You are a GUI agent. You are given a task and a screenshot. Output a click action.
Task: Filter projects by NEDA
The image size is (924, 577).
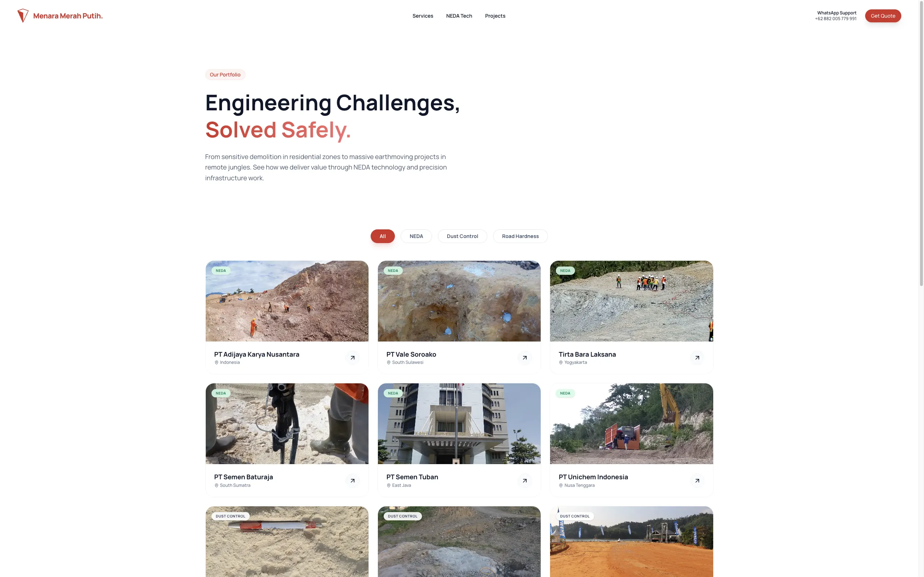pos(416,236)
